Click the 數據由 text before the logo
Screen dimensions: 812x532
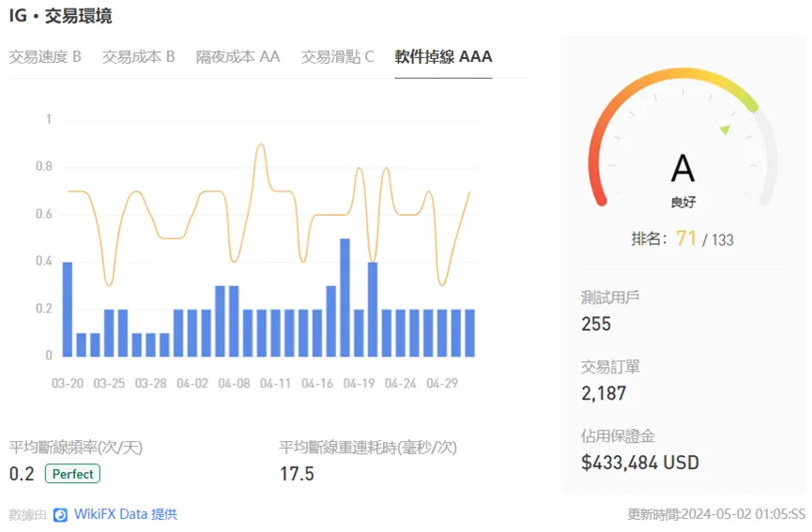(28, 514)
